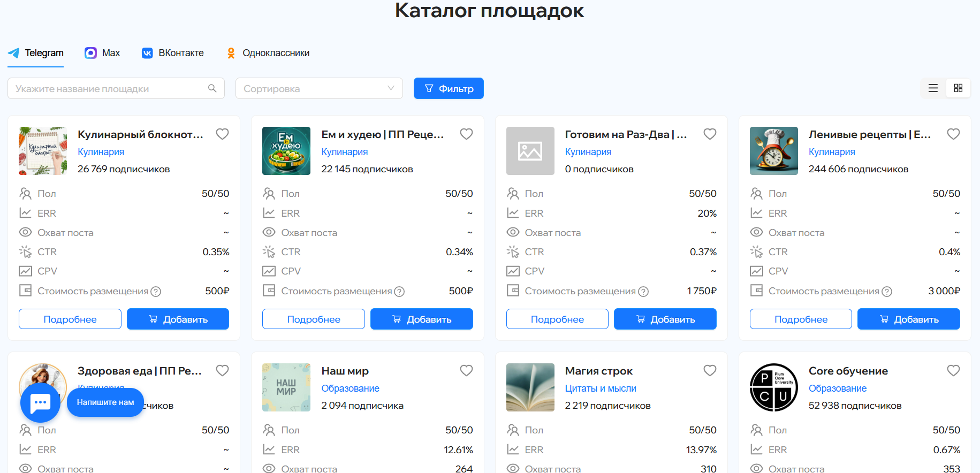Open Кулинарный блокнот channel avatar
The image size is (980, 473).
(43, 151)
